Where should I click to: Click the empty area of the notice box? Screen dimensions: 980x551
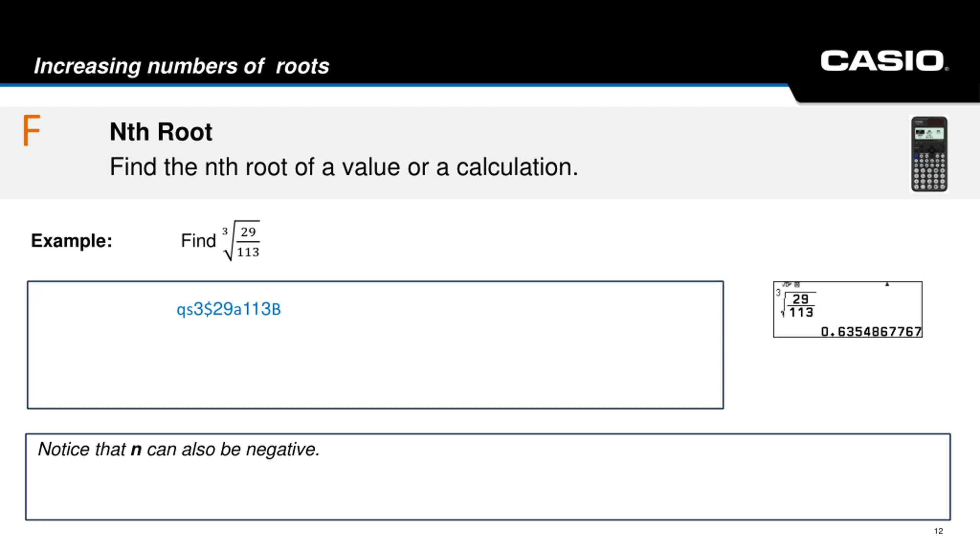[488, 490]
